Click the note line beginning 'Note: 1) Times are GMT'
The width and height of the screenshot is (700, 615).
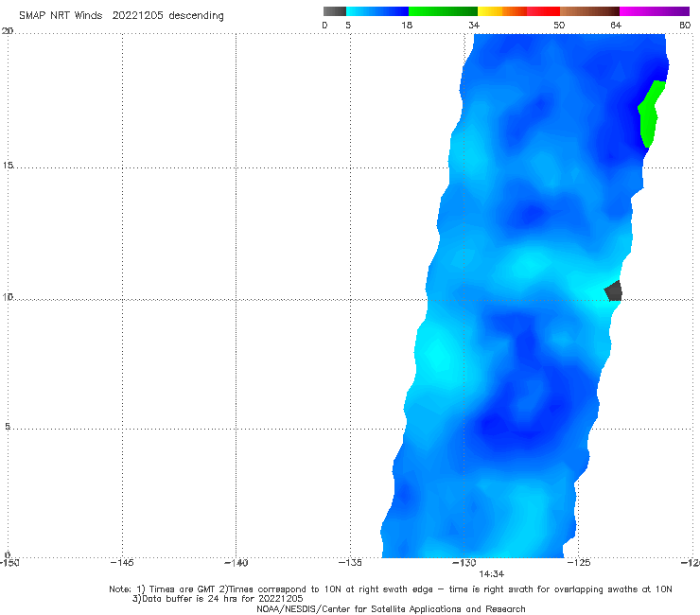point(391,589)
